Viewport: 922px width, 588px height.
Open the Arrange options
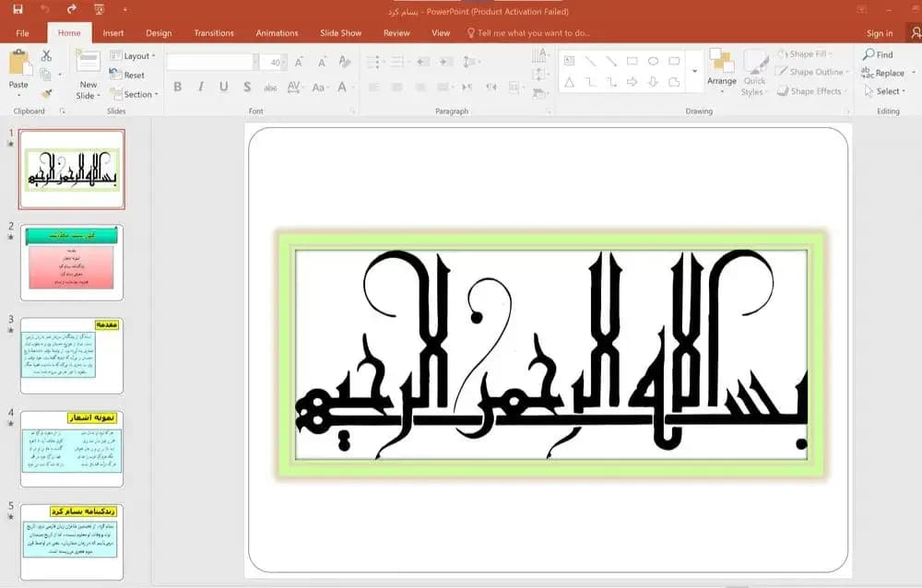click(x=722, y=72)
